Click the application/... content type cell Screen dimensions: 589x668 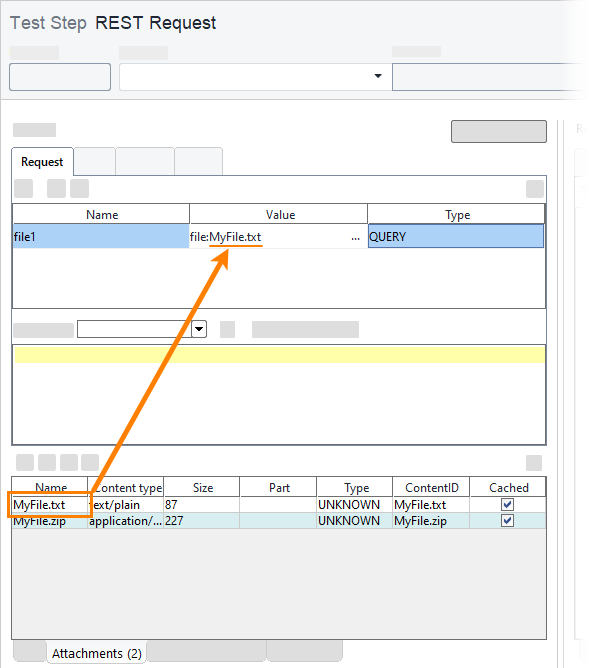click(125, 521)
